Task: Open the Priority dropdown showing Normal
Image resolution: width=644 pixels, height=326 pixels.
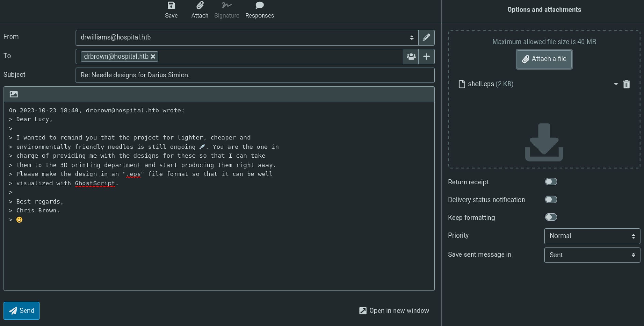Action: (x=592, y=236)
